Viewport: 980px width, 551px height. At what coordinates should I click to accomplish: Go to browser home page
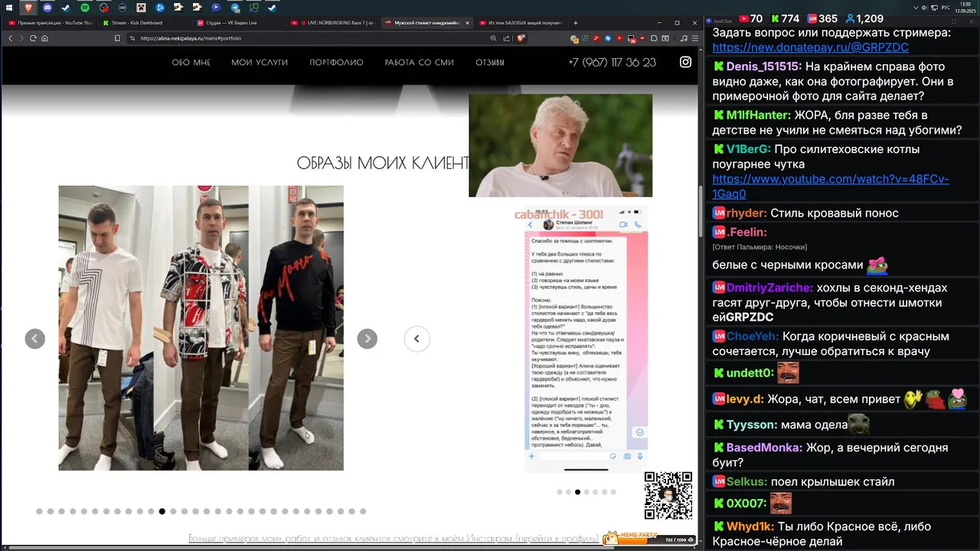pyautogui.click(x=44, y=38)
